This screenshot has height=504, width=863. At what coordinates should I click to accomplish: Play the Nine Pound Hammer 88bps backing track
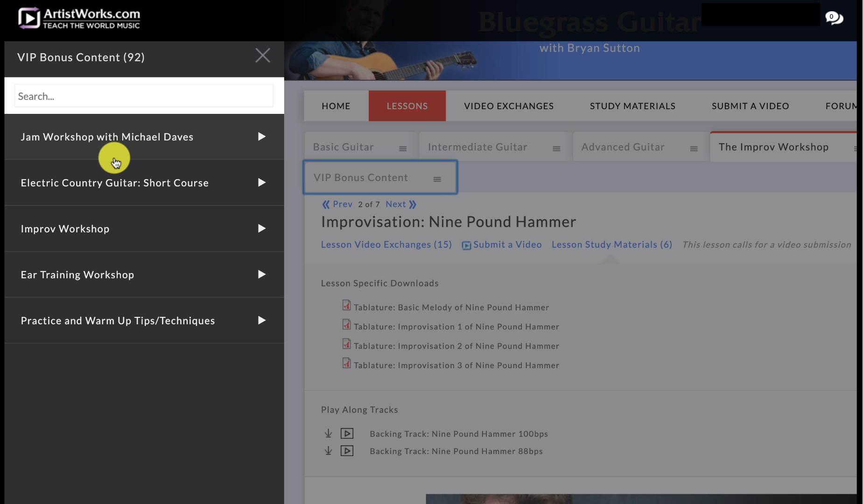[x=347, y=451]
